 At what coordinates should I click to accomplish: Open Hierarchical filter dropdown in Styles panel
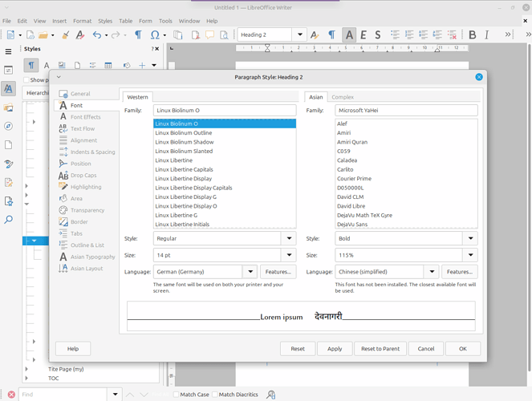coord(36,93)
